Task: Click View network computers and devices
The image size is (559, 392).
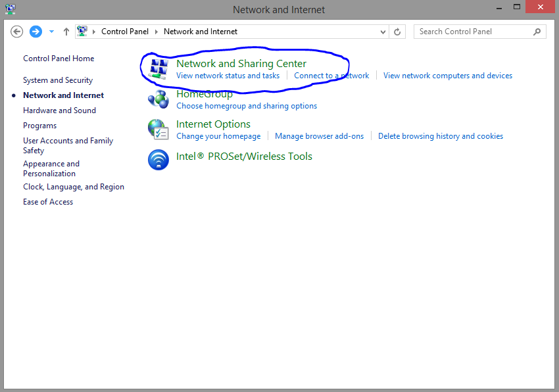Action: [x=448, y=76]
